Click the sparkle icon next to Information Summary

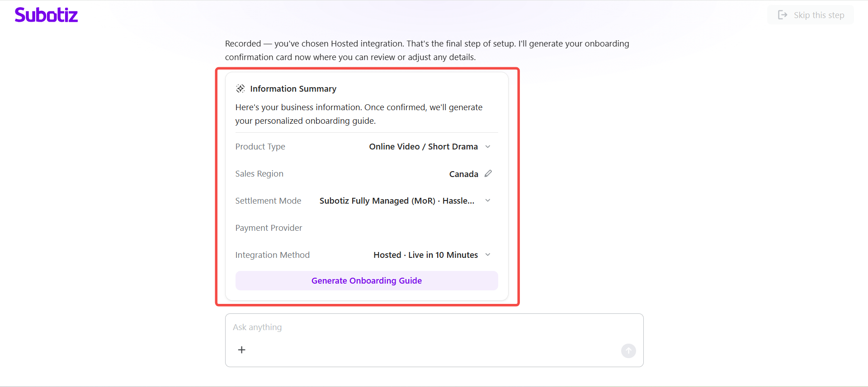point(241,89)
